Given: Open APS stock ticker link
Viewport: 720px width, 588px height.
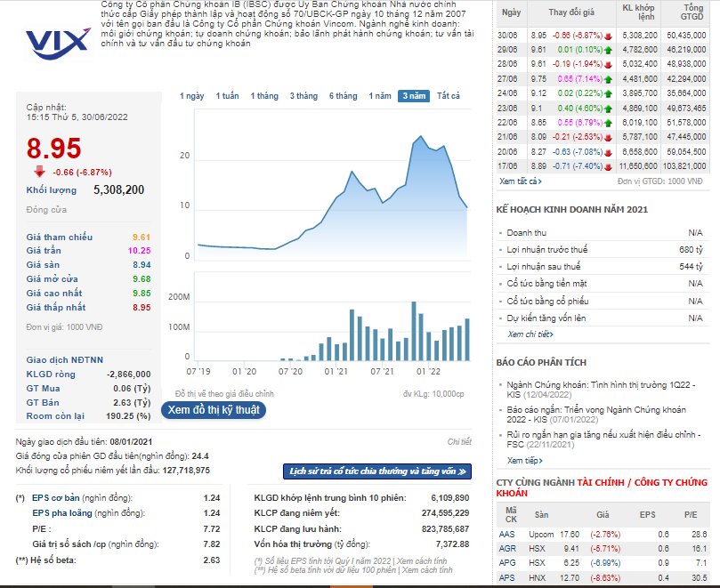Looking at the screenshot, I should point(507,578).
